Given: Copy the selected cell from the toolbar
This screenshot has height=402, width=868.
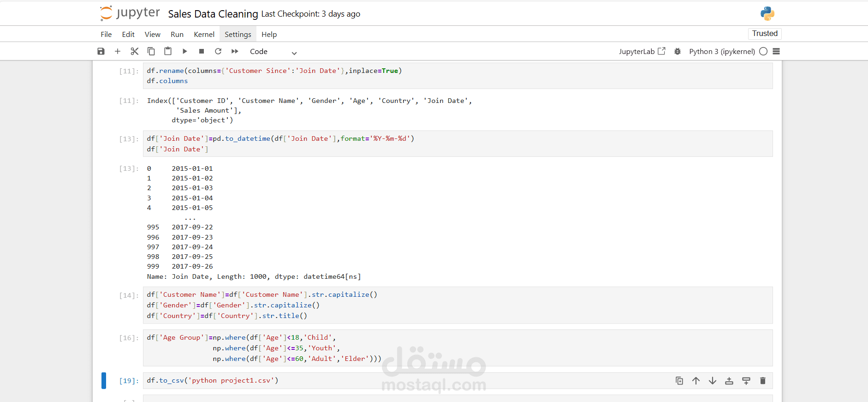Looking at the screenshot, I should [151, 51].
